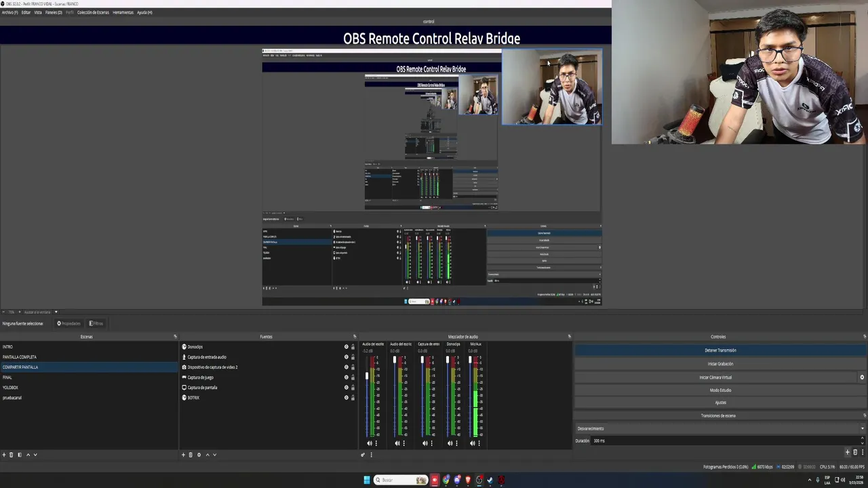Hide Dispositivo de captura de video 2

click(x=346, y=367)
